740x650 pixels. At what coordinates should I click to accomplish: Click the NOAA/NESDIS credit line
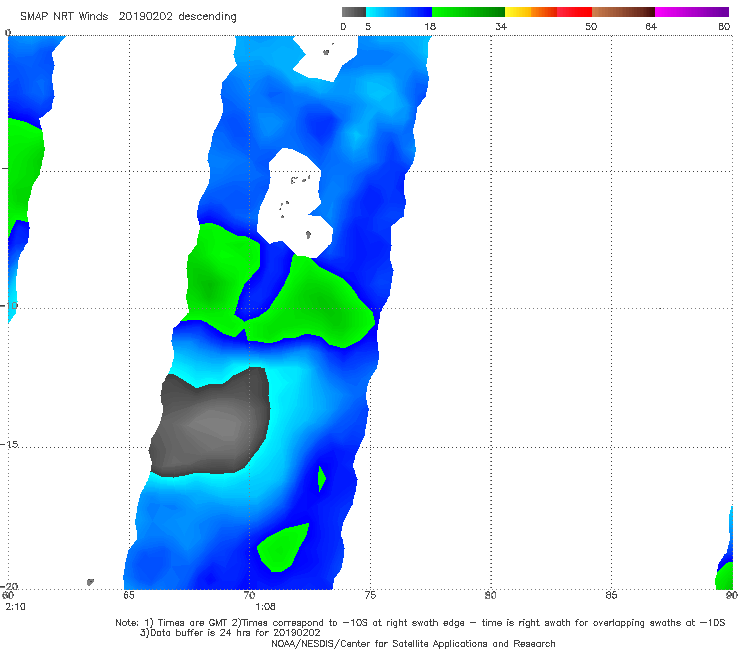pyautogui.click(x=413, y=643)
